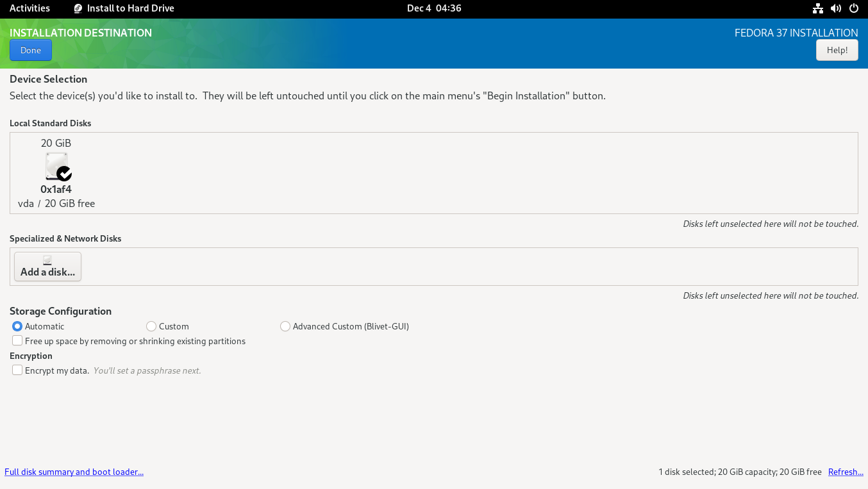Open the Activities overview
This screenshot has height=489, width=868.
29,8
